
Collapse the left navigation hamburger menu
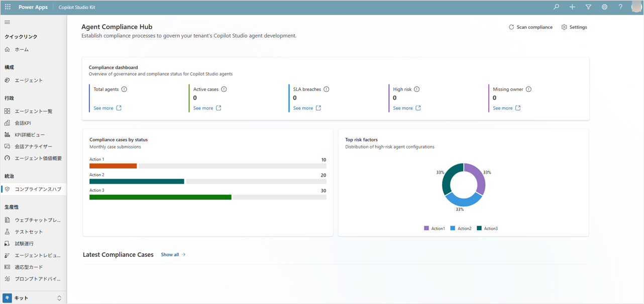(7, 22)
